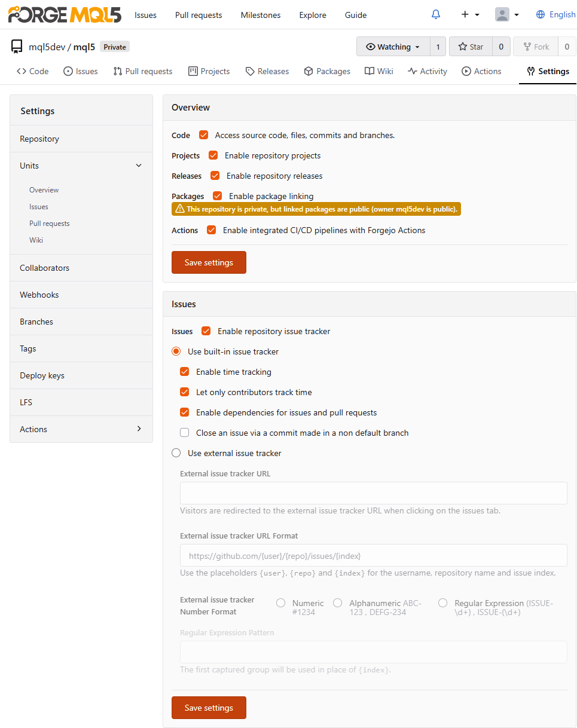Toggle dependencies for issues and pull requests
Screen dimensions: 577x728
tap(185, 412)
